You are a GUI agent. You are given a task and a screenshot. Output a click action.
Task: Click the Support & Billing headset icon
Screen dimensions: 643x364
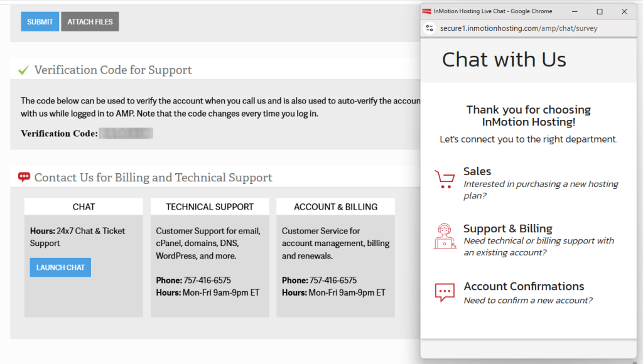click(x=445, y=236)
